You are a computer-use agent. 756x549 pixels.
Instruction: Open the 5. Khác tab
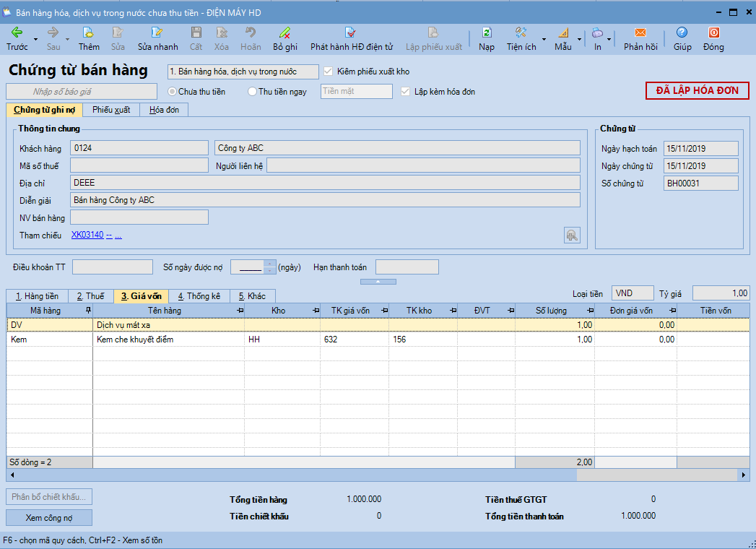[x=252, y=295]
